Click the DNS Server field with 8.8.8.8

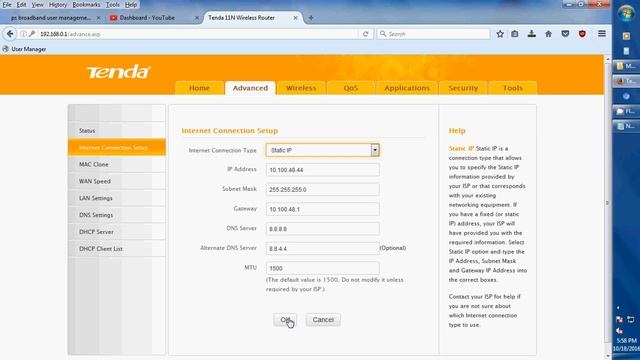(x=322, y=229)
